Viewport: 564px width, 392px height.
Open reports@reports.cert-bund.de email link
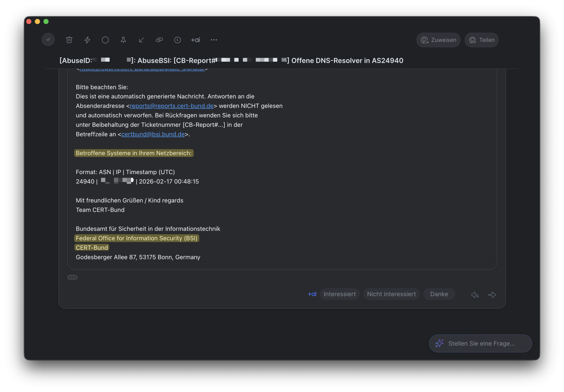(x=172, y=106)
